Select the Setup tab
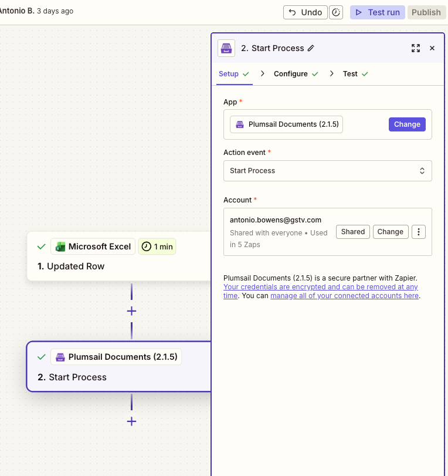The width and height of the screenshot is (448, 476). coord(229,74)
